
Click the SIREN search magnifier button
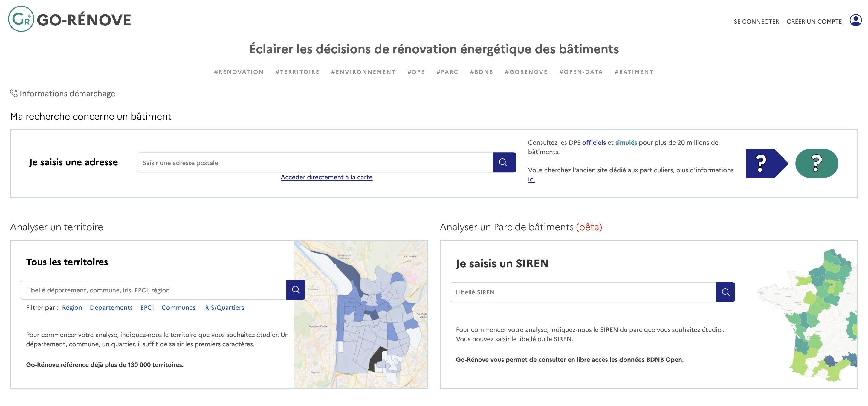725,292
